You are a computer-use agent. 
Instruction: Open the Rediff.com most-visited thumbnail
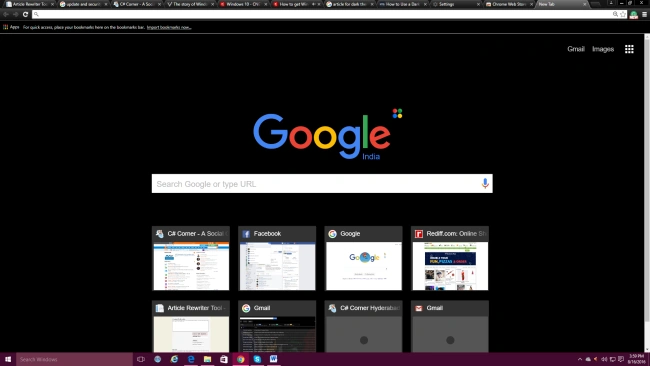coord(450,259)
